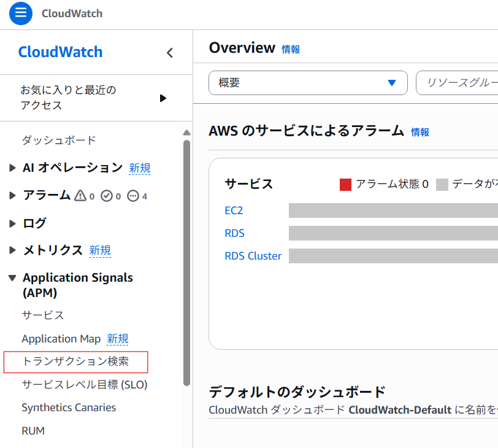The image size is (498, 448).
Task: Expand お気に入りと最近のアクセス arrow
Action: [163, 98]
